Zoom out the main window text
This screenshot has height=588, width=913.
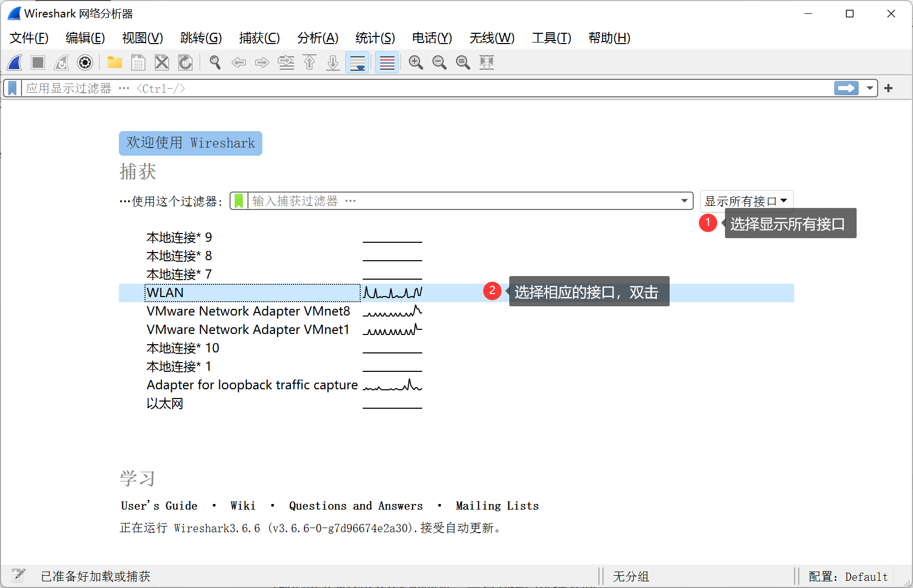coord(440,62)
